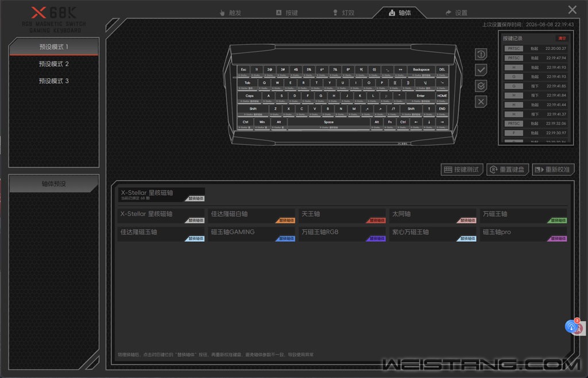
Task: Click the Z key on keyboard diagram
Action: [275, 110]
